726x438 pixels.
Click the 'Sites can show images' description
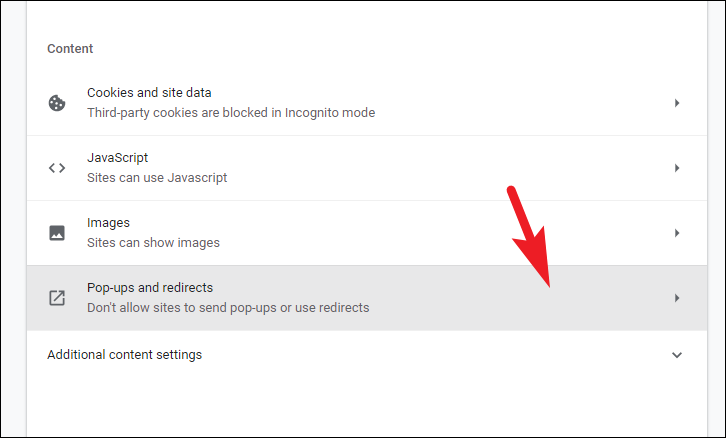[x=153, y=243]
